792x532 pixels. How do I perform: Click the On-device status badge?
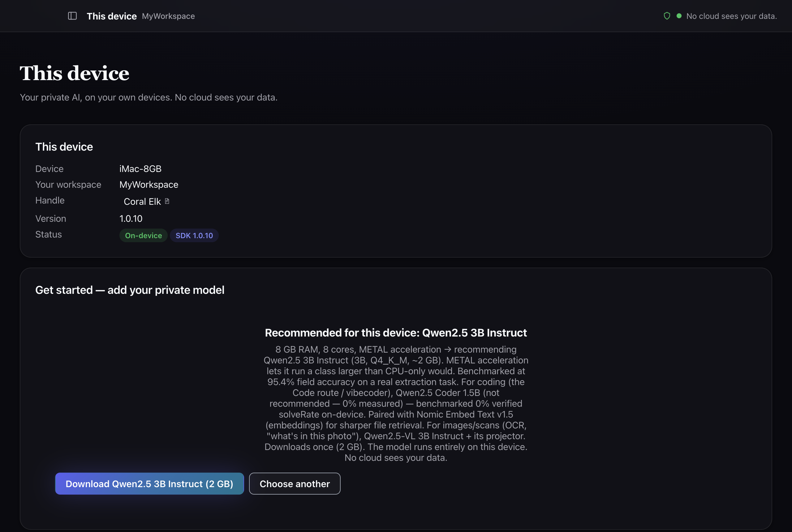tap(144, 235)
